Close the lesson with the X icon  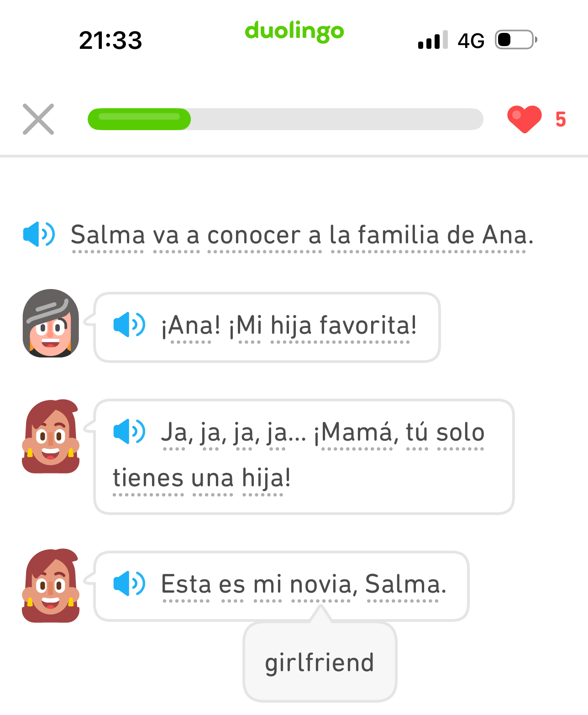(x=38, y=119)
